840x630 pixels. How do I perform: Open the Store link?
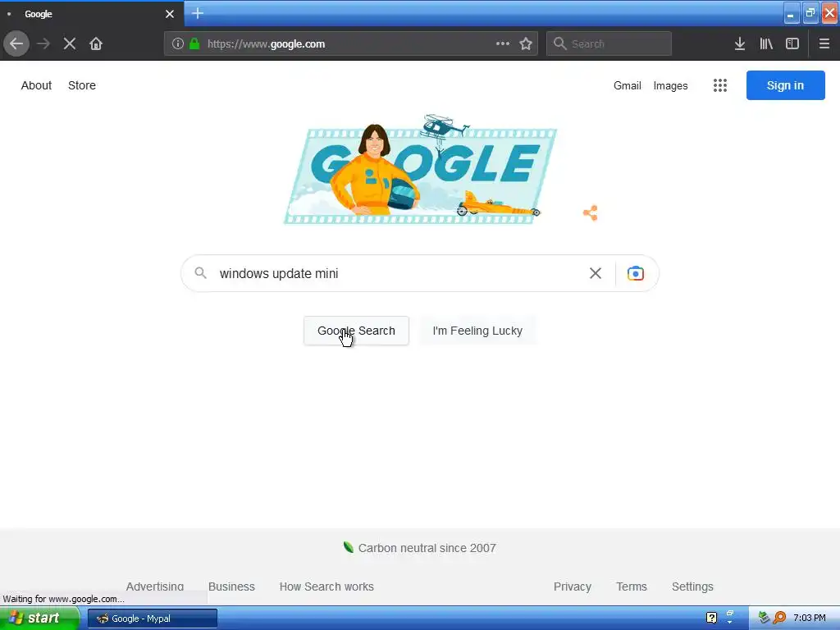click(82, 85)
